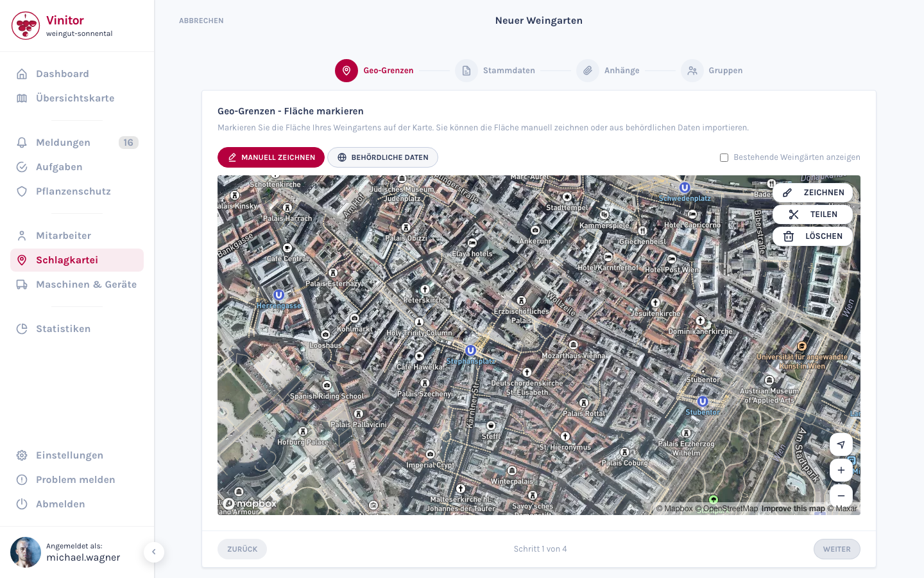
Task: Open Einstellungen settings
Action: 77,455
